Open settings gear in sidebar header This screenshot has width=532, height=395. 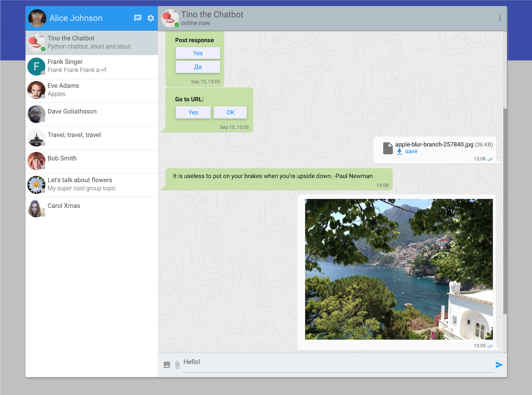coord(151,18)
